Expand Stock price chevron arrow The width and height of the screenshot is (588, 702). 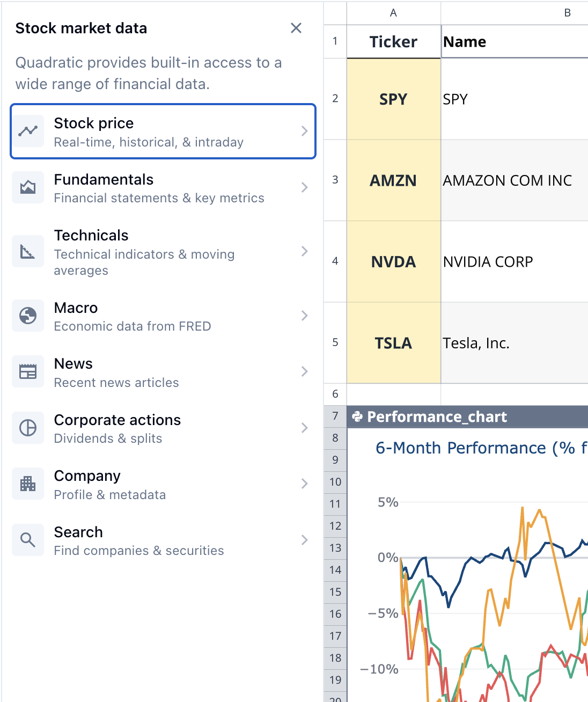tap(304, 131)
